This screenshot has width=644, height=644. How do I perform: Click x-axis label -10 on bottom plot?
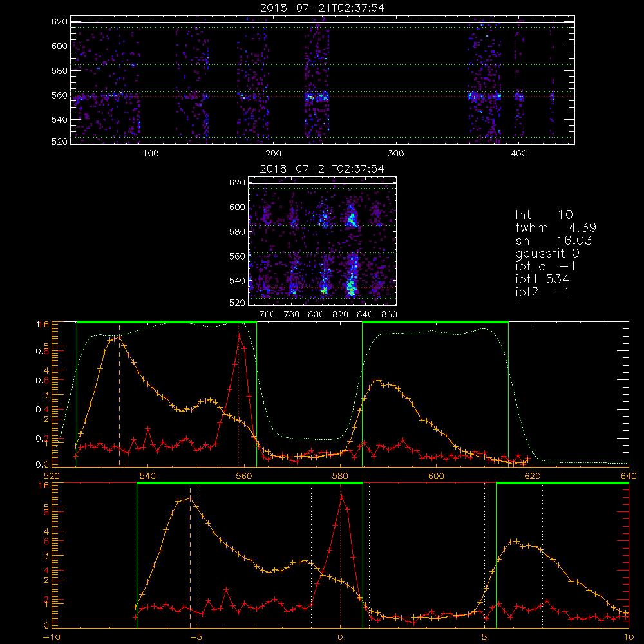pyautogui.click(x=52, y=638)
